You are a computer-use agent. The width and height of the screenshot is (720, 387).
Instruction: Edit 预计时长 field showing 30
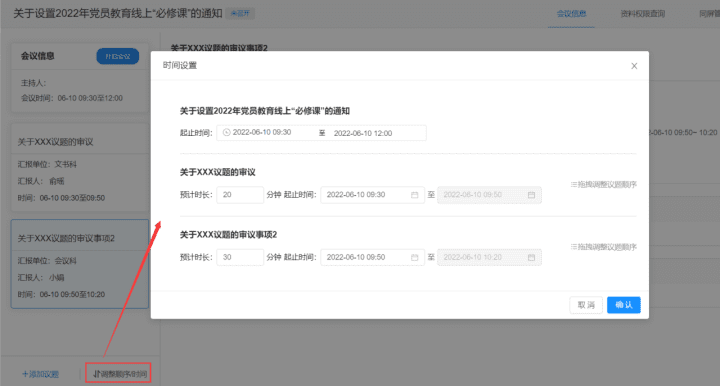[240, 257]
